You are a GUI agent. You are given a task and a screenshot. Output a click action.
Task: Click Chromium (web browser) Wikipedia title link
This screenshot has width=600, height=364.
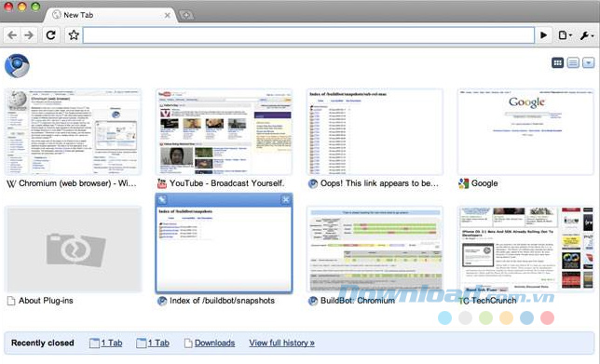77,183
